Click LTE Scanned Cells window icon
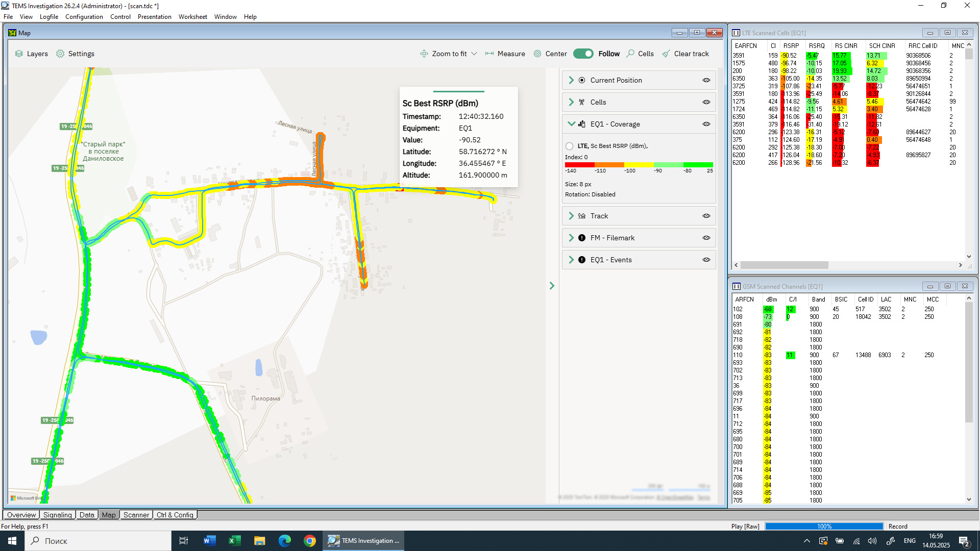This screenshot has width=980, height=551. tap(737, 33)
